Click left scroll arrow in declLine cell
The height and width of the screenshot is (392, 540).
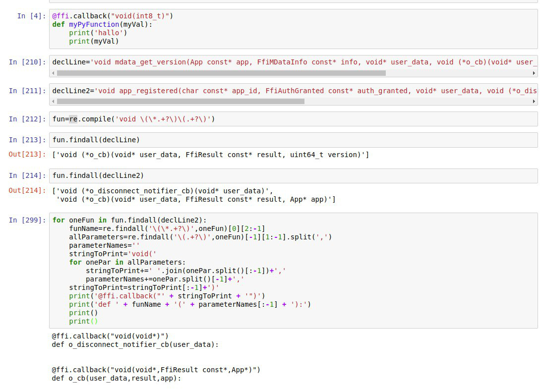point(54,73)
